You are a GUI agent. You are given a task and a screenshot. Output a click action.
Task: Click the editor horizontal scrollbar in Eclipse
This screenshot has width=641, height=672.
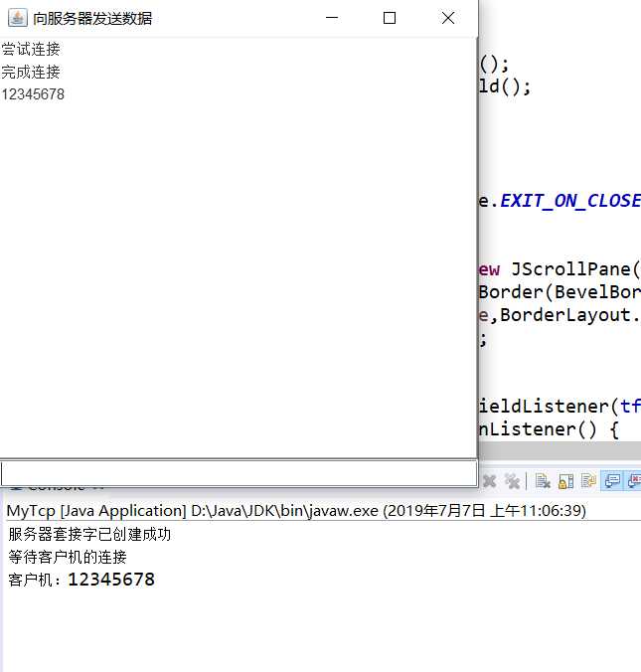point(560,450)
